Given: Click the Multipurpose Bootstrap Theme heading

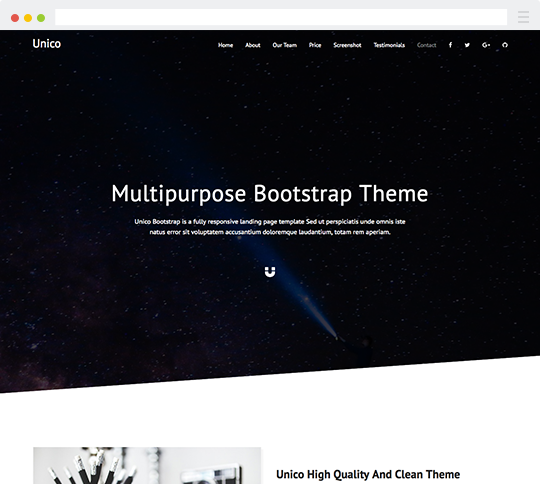Looking at the screenshot, I should point(270,194).
